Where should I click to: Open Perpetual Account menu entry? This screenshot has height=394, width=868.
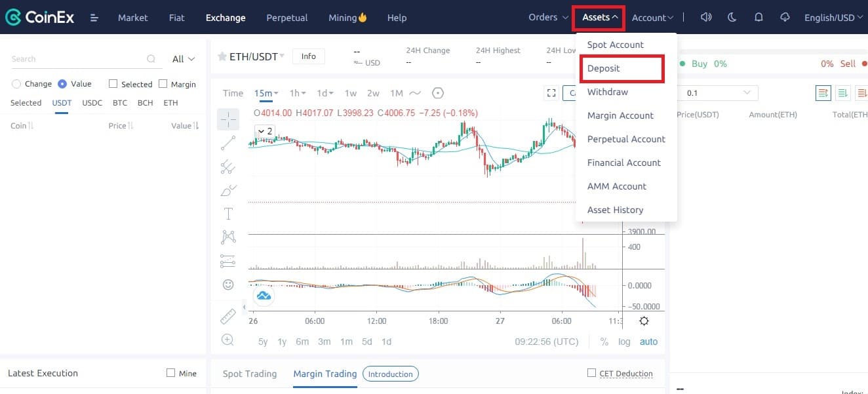pyautogui.click(x=626, y=139)
